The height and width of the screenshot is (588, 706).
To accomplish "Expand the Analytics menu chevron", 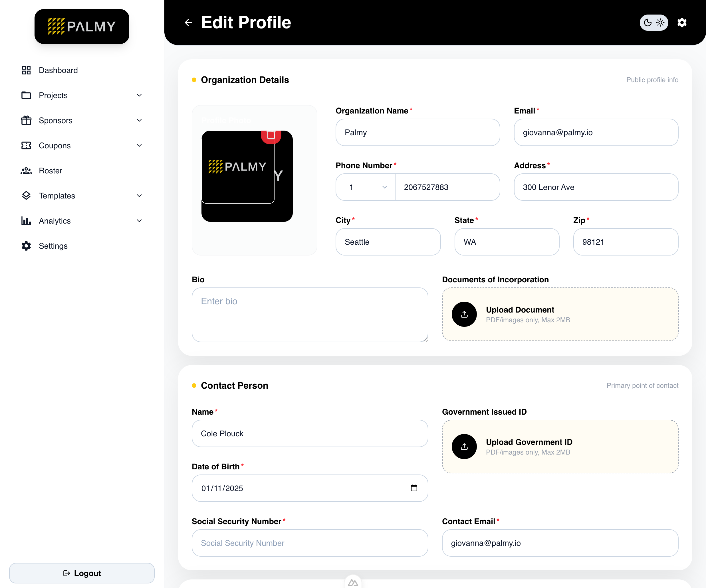I will (x=139, y=221).
